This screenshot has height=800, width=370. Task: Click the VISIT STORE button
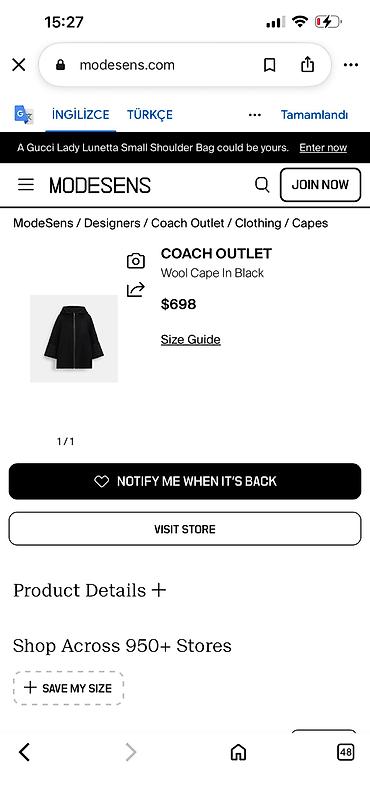[x=185, y=529]
